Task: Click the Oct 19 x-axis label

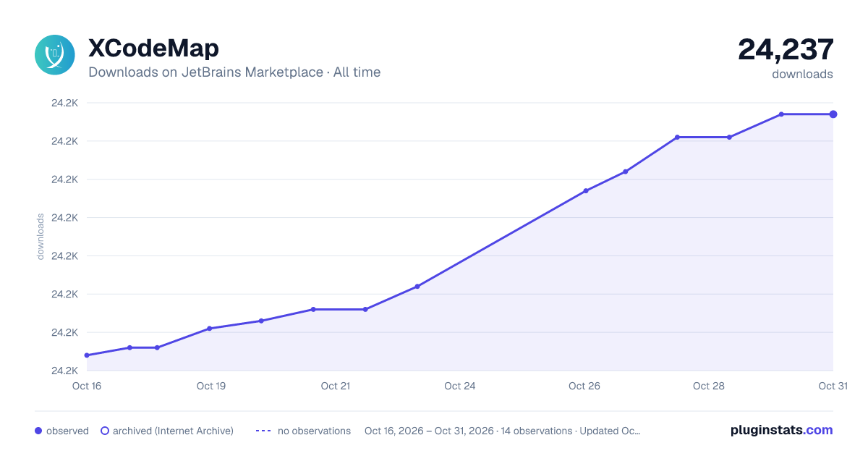Action: [x=211, y=386]
